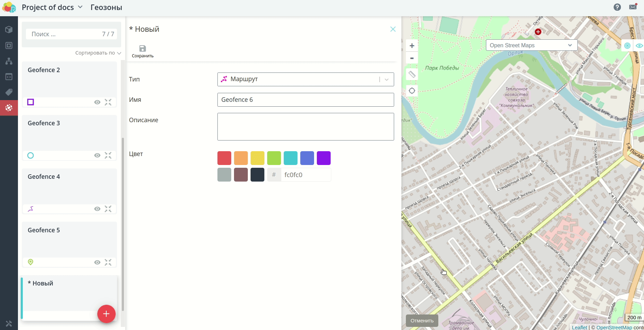Click the target circle icon on map
This screenshot has width=644, height=330.
(627, 46)
